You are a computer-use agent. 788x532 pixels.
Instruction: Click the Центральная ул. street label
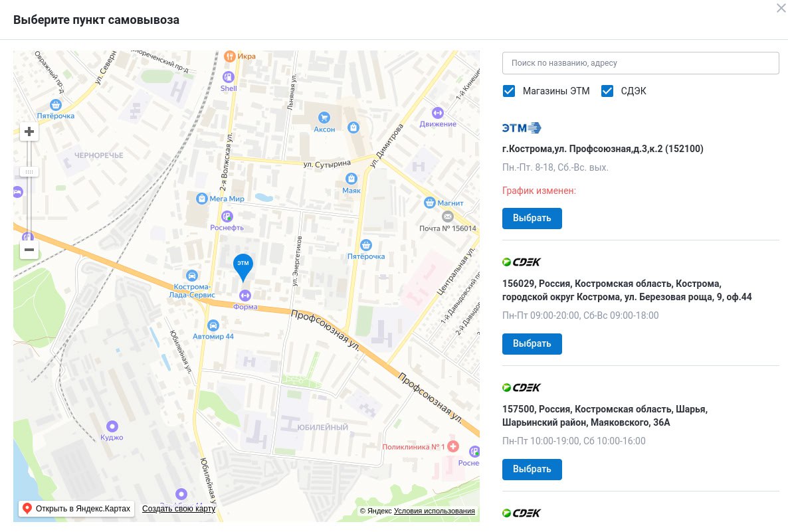click(x=456, y=271)
